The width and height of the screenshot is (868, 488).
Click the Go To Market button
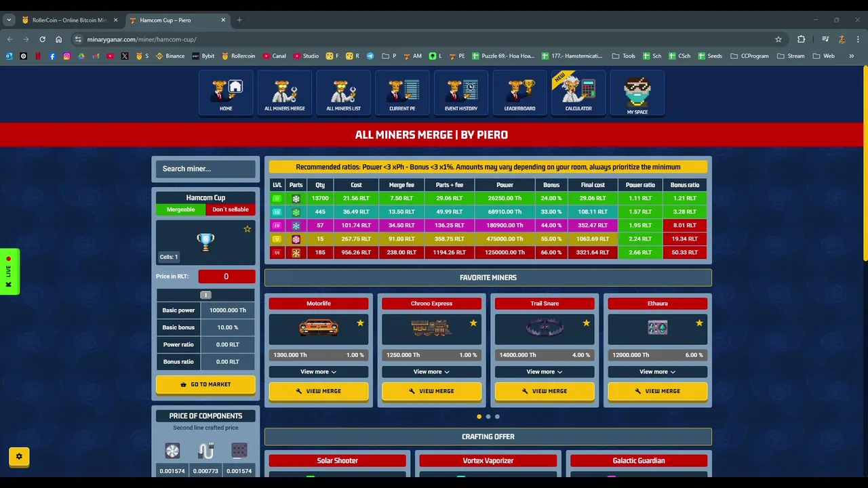click(x=205, y=384)
